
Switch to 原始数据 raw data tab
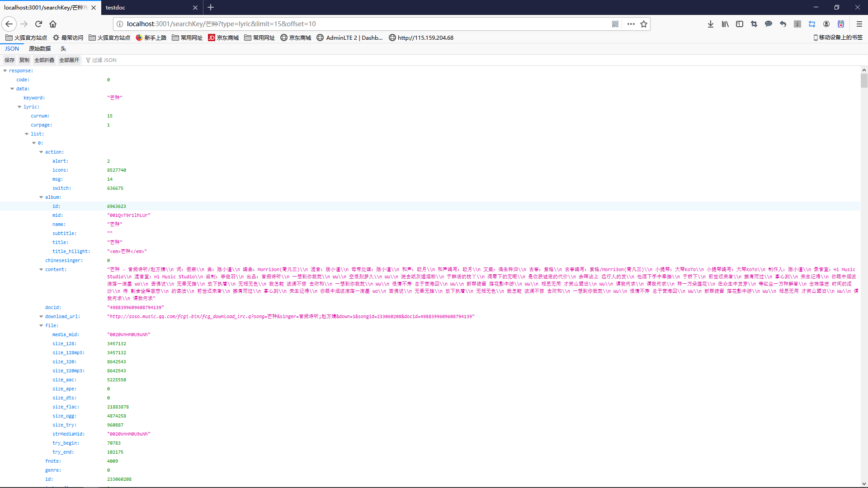click(x=40, y=49)
